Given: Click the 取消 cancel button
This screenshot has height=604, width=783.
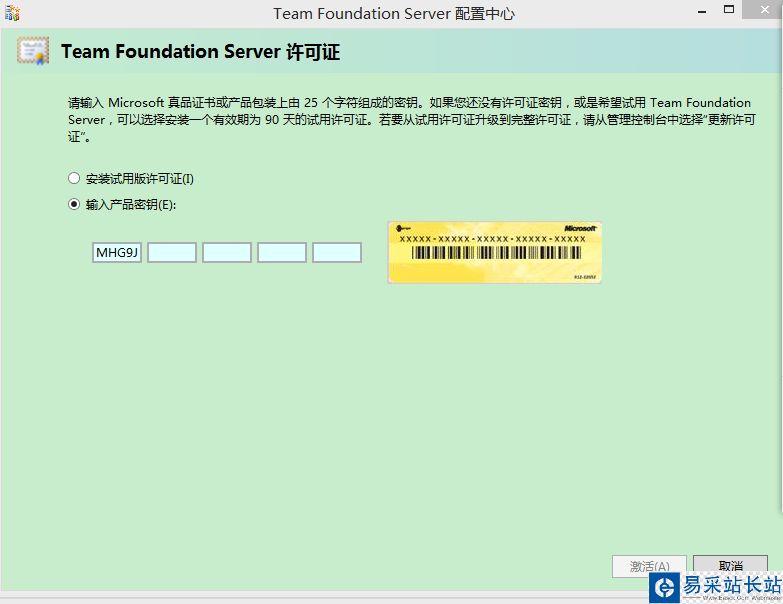Looking at the screenshot, I should (731, 566).
